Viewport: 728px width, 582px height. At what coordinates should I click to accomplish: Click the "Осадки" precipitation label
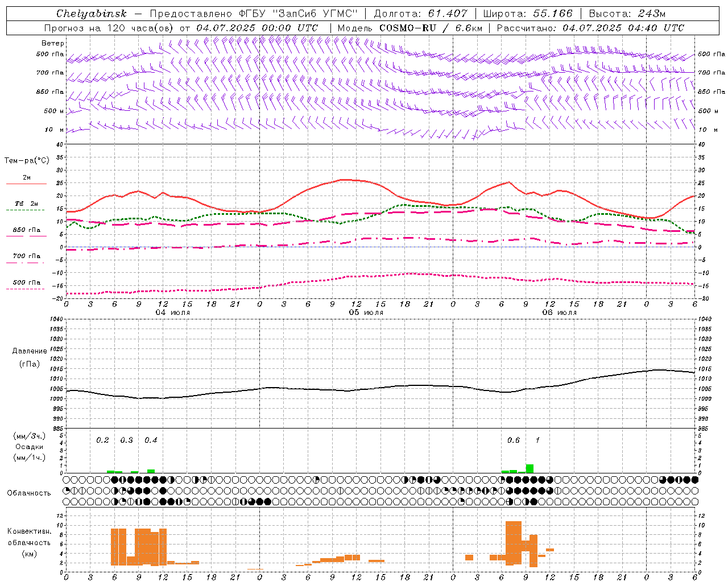tap(29, 447)
